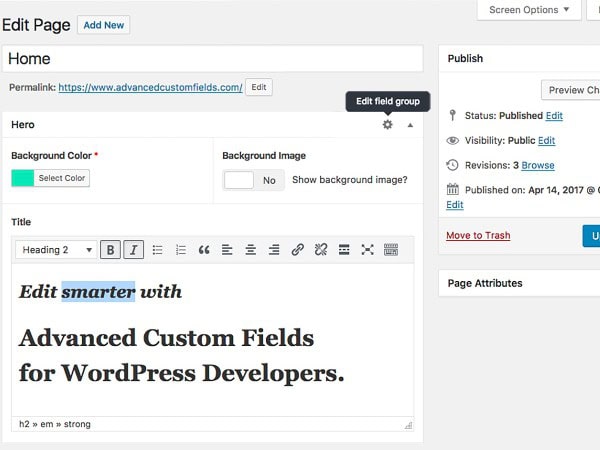Enter distraction-free fullscreen mode
600x450 pixels.
pyautogui.click(x=367, y=250)
